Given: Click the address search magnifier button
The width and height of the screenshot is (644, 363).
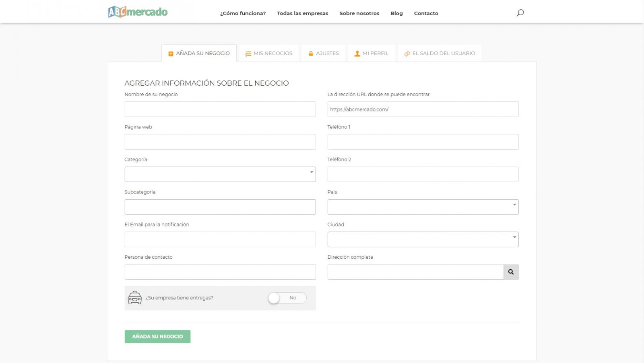Looking at the screenshot, I should click(x=511, y=272).
